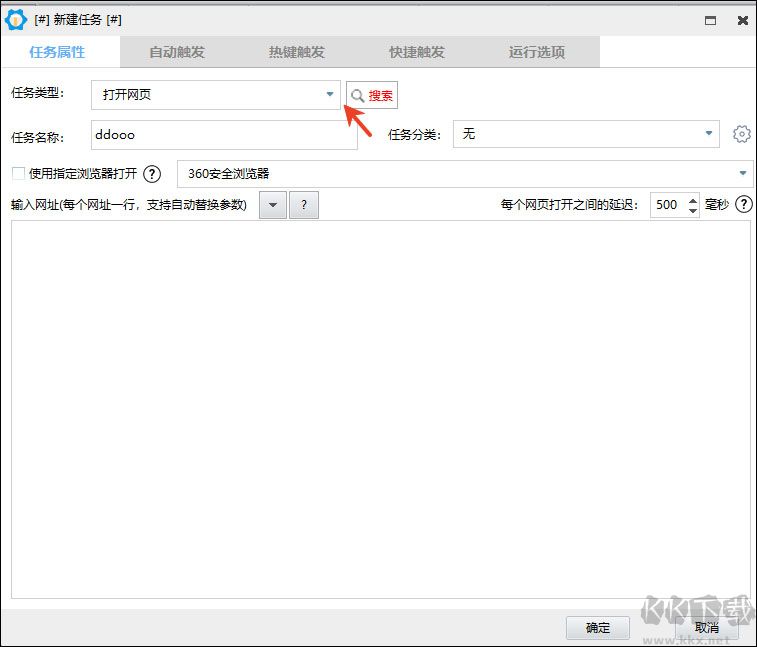Open task category settings gear icon
Viewport: 757px width, 647px height.
pyautogui.click(x=741, y=134)
